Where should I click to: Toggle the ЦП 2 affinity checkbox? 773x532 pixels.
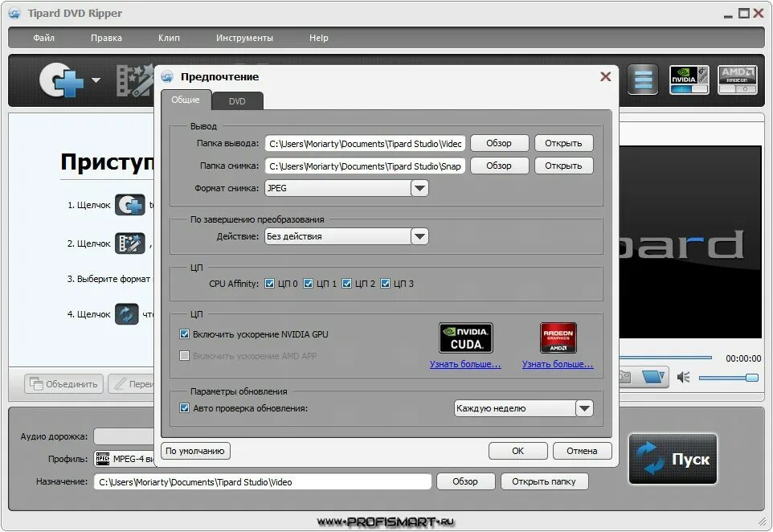346,284
